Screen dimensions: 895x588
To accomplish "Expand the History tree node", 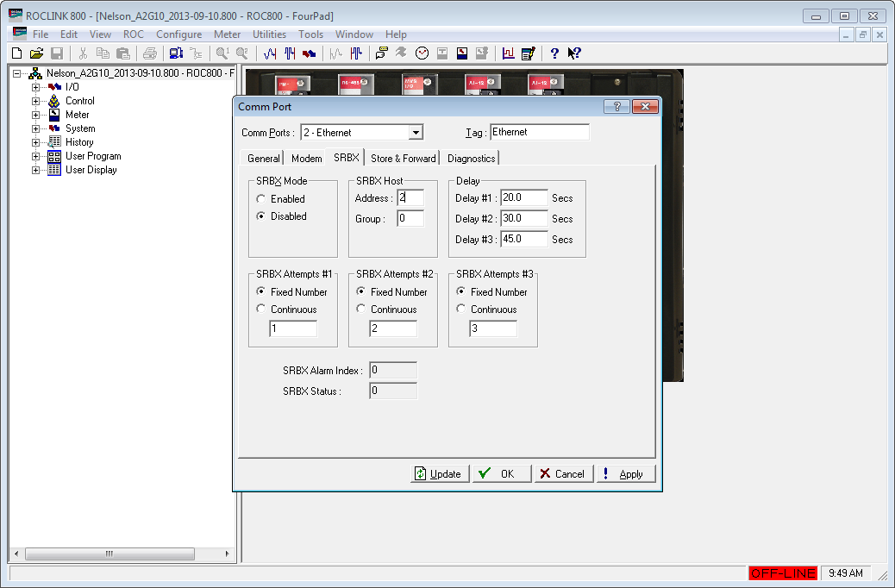I will pyautogui.click(x=35, y=143).
